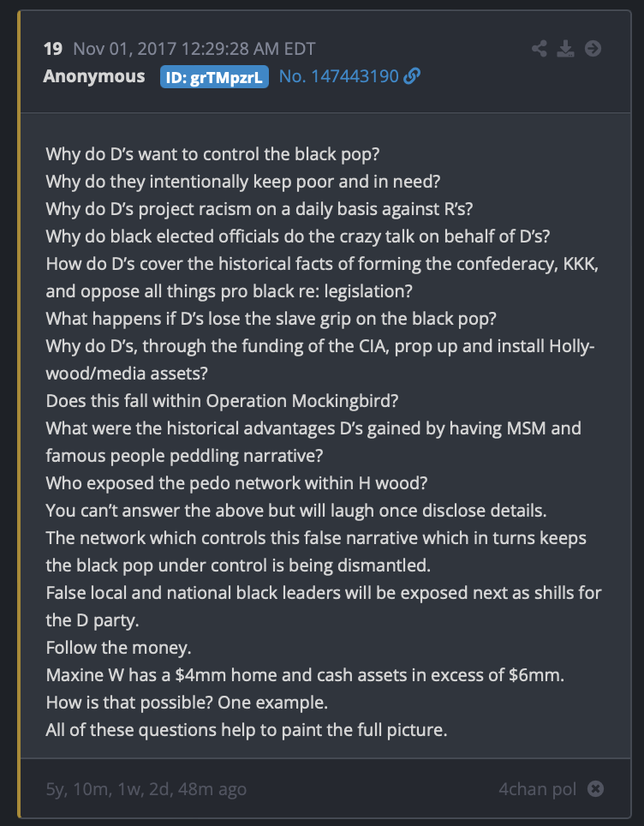Click the circled X icon next to 4chan pol

595,788
